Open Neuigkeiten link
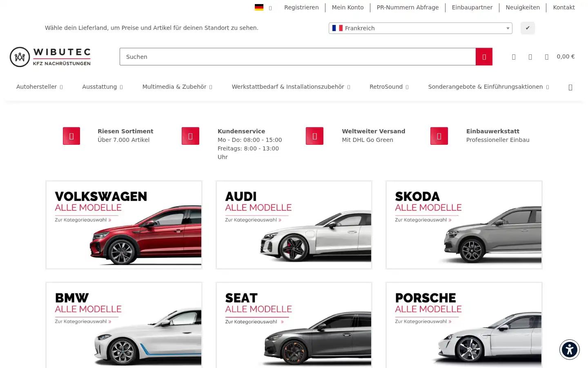Viewport: 588px width, 368px height. pyautogui.click(x=523, y=7)
